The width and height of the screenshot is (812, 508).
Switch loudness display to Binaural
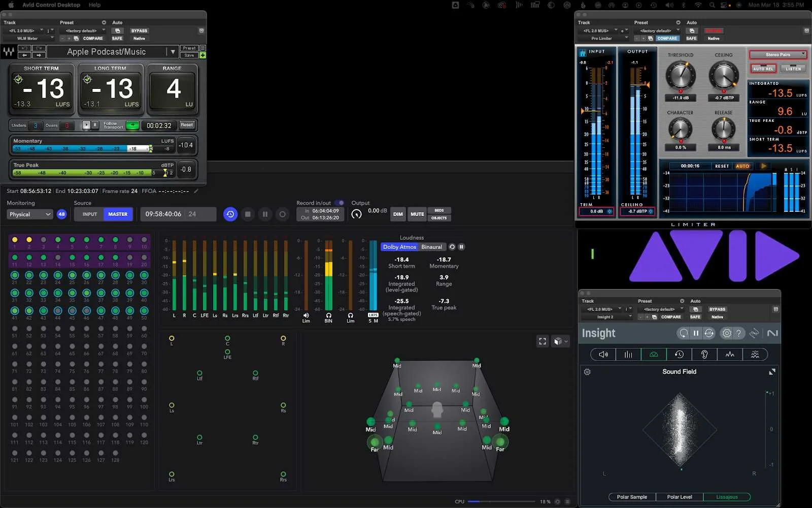pos(432,247)
